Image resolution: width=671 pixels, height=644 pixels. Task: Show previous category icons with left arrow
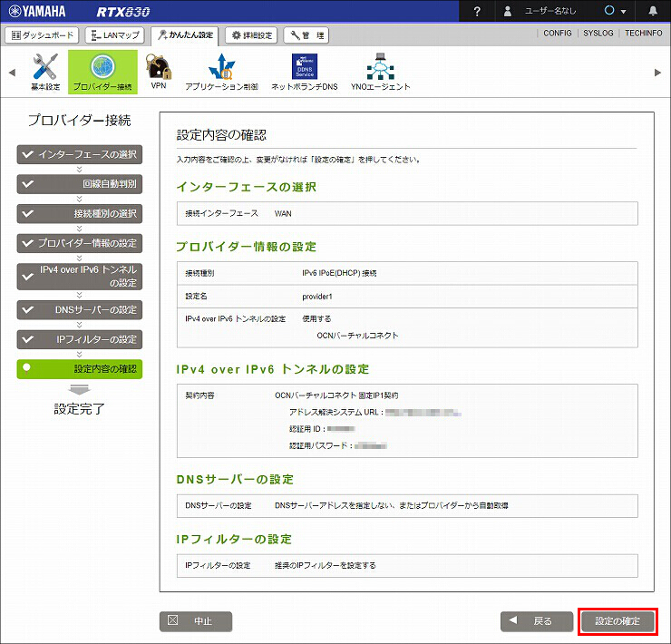click(12, 73)
